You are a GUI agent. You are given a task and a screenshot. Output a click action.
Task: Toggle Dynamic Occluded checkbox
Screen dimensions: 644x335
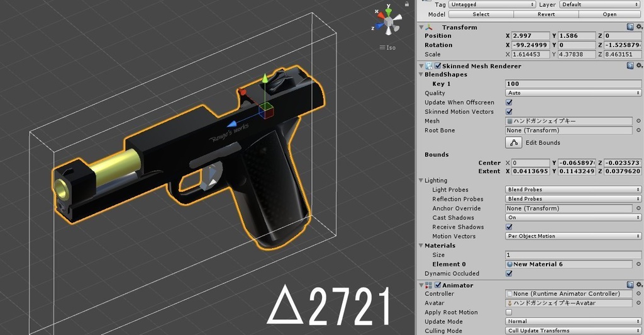coord(509,273)
